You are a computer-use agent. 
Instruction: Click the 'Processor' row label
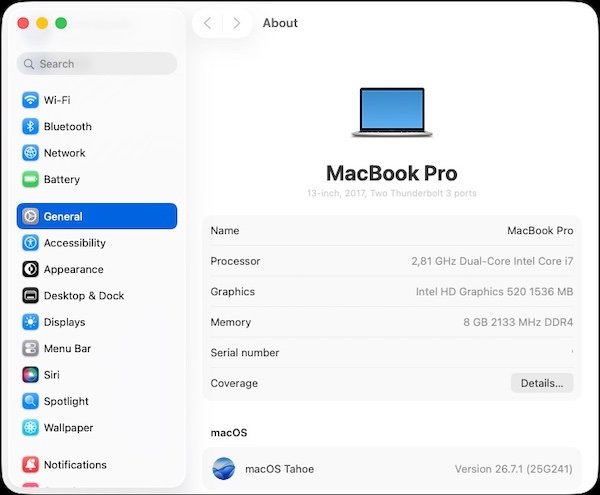click(235, 261)
